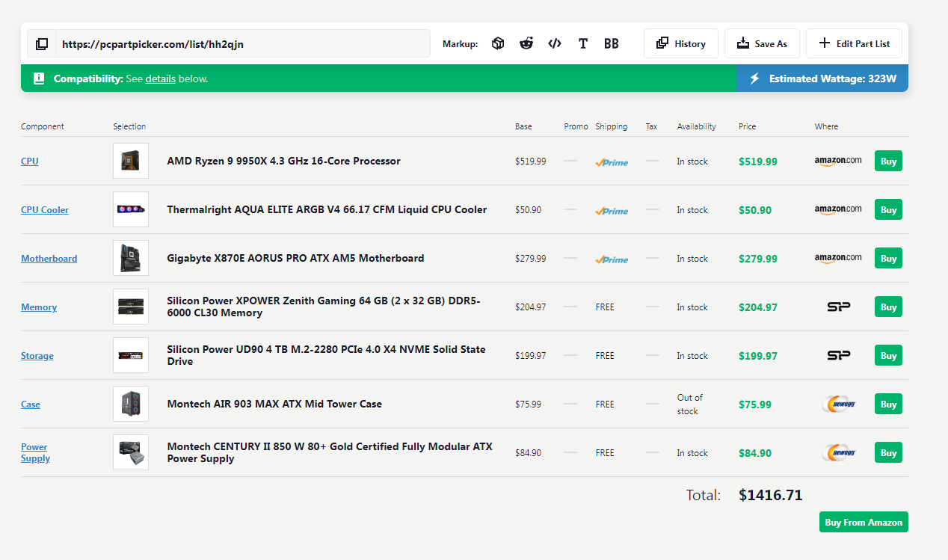
Task: Open Edit Part List
Action: tap(854, 44)
